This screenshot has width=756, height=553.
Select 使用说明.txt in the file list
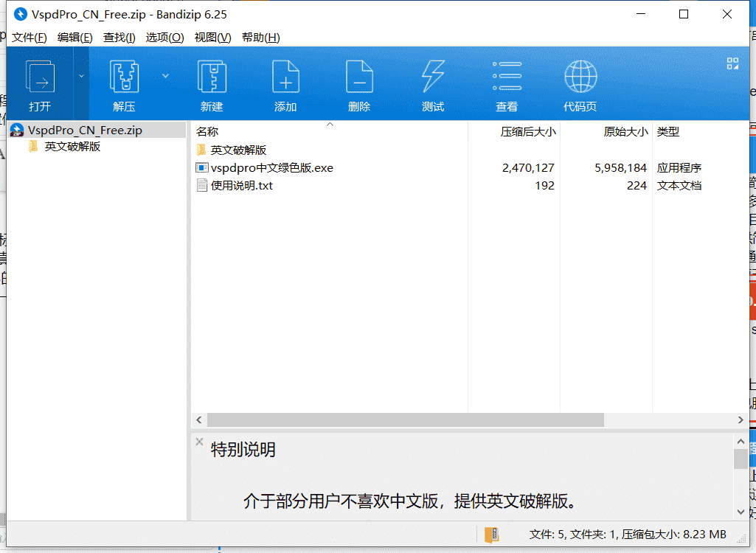[x=242, y=186]
